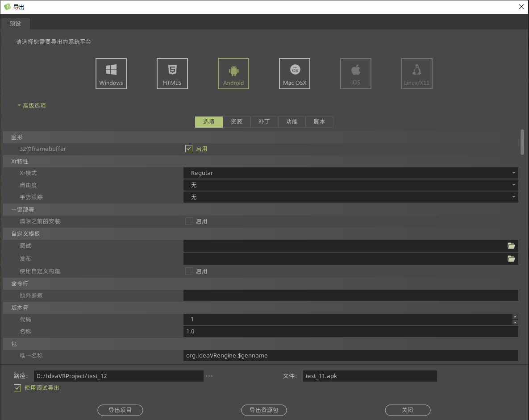Screen dimensions: 529x420
Task: Open the Xr模式 Regular dropdown
Action: 350,173
